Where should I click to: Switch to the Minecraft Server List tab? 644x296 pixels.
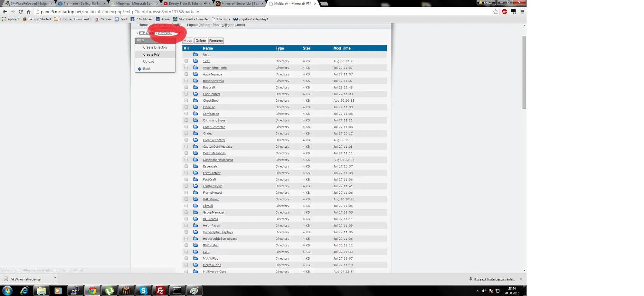(240, 4)
